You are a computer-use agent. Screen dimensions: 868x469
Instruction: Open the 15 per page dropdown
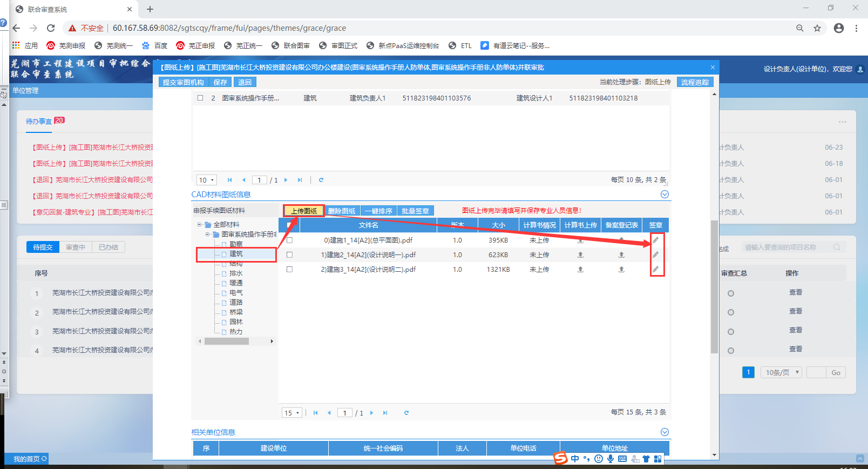(x=292, y=413)
